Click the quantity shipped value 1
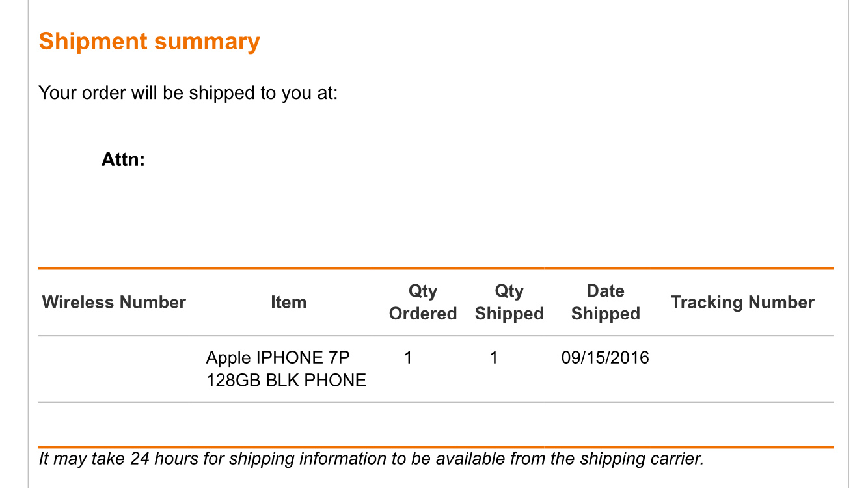The height and width of the screenshot is (488, 868). (x=494, y=358)
